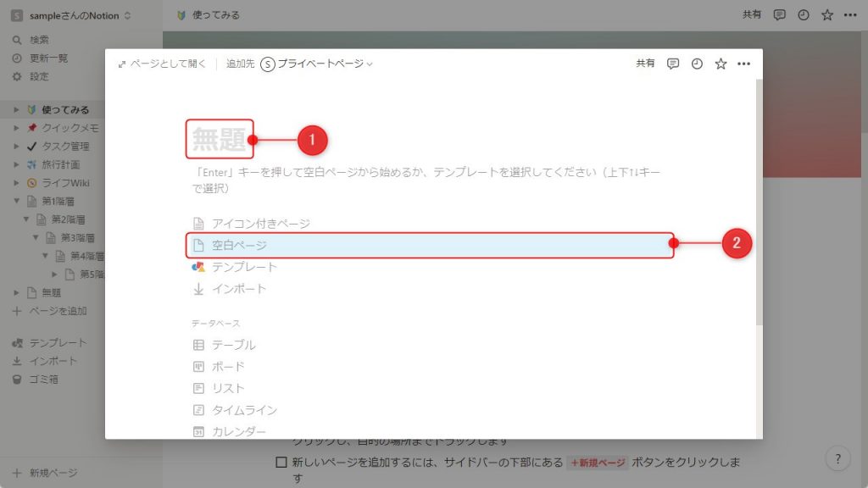Select テンプレート option in modal
Image resolution: width=868 pixels, height=488 pixels.
430,267
